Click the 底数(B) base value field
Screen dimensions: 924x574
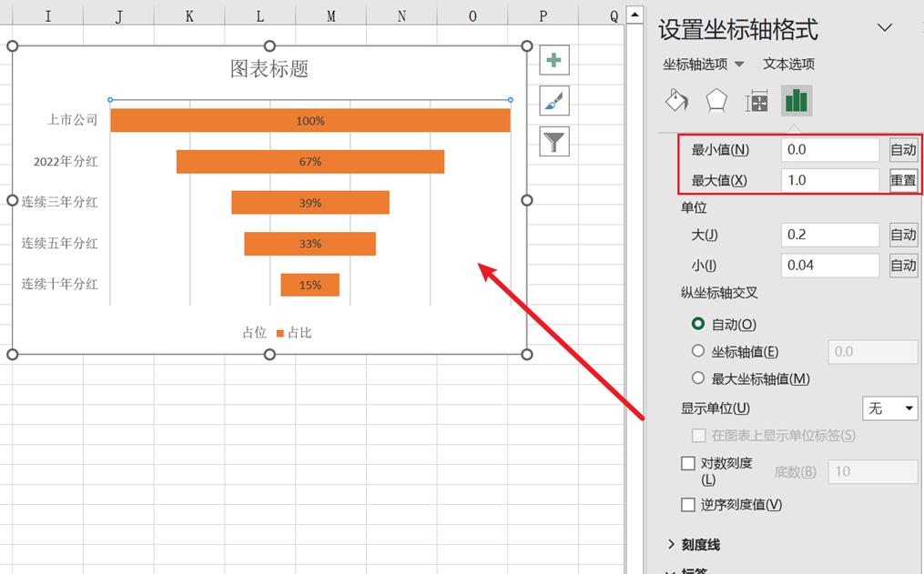tap(873, 471)
